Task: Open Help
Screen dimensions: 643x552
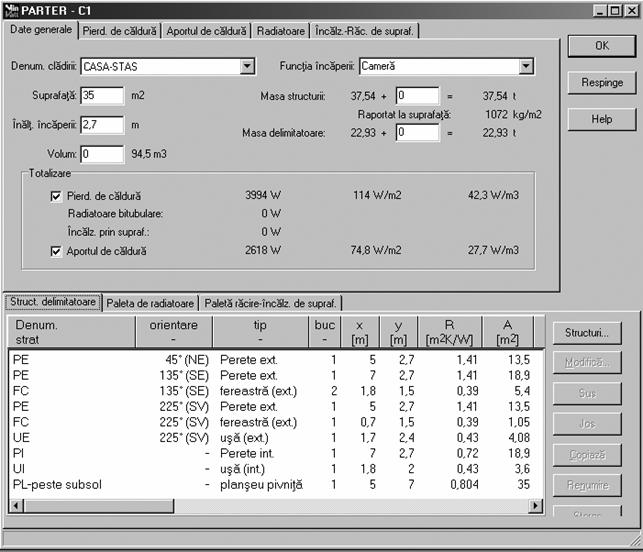Action: coord(601,119)
